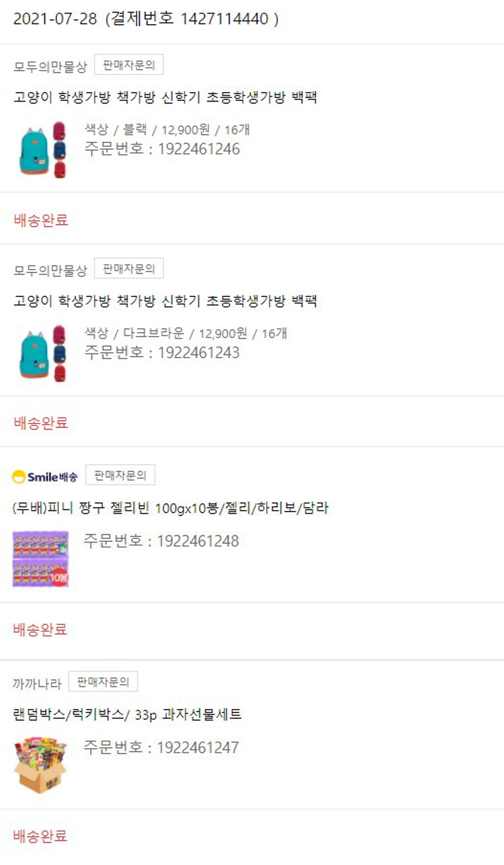Open the snack gift box thumbnail
The height and width of the screenshot is (865, 504).
[40, 765]
